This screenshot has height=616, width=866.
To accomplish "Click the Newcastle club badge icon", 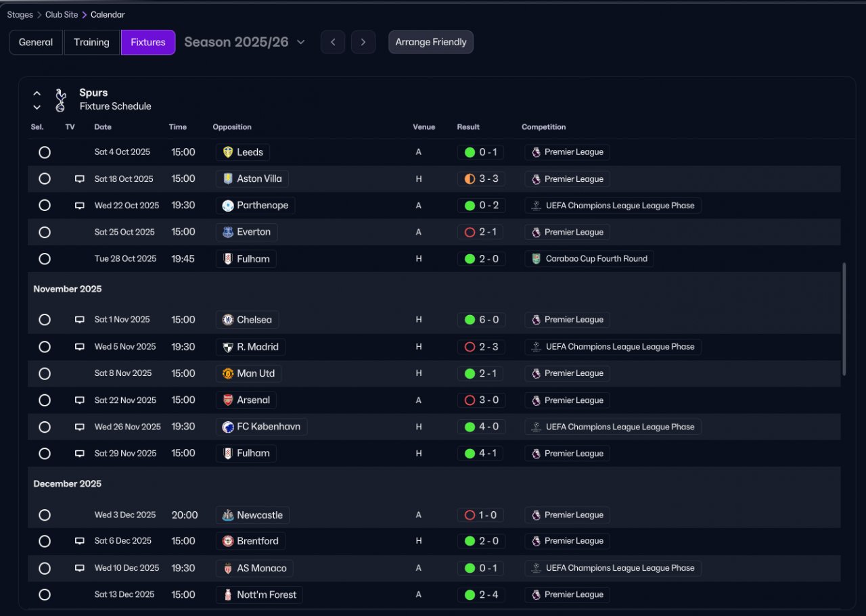I will coord(228,515).
